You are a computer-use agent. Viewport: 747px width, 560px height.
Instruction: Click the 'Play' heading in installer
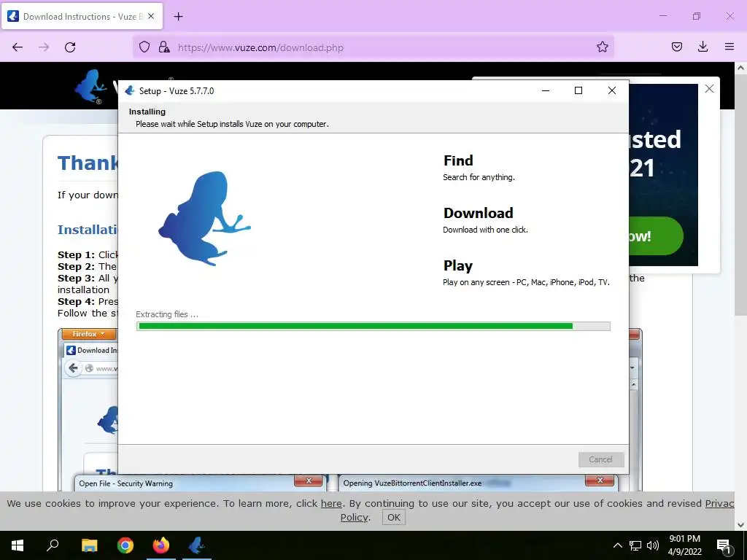click(458, 265)
